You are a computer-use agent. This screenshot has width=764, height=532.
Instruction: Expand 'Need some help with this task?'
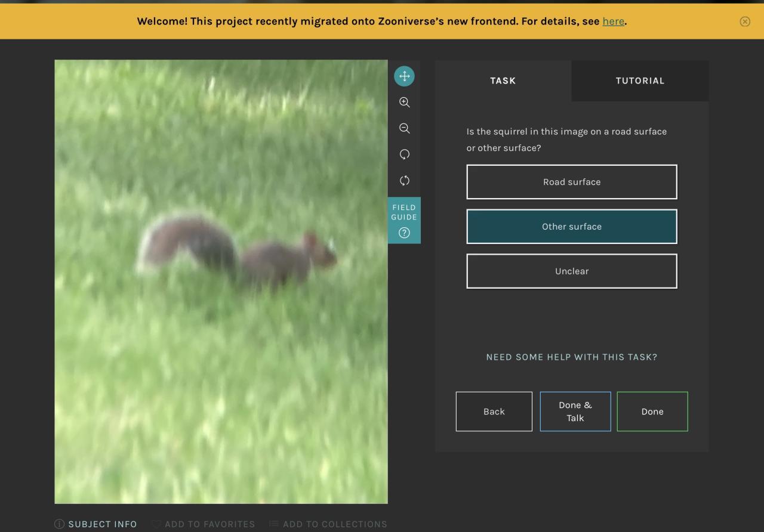click(572, 357)
